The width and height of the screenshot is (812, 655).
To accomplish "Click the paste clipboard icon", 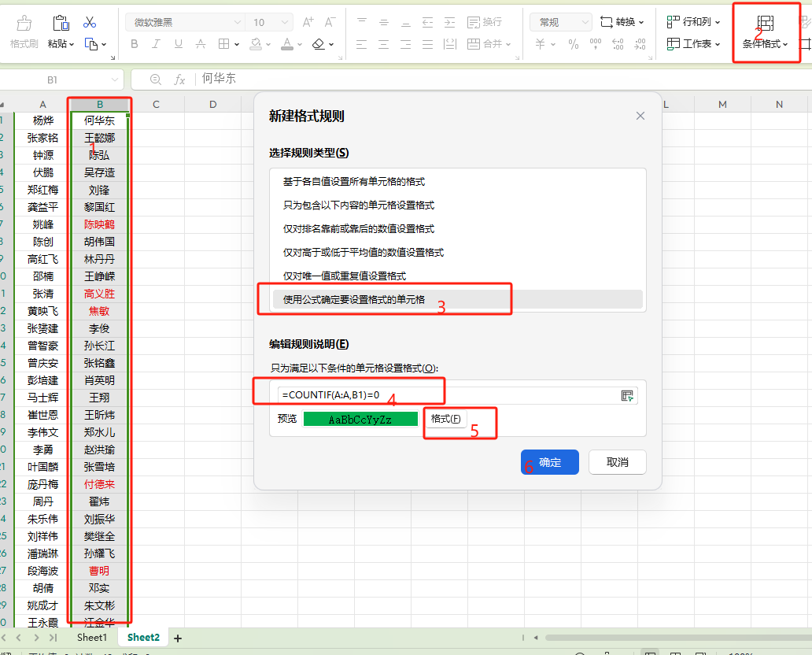I will coord(60,23).
